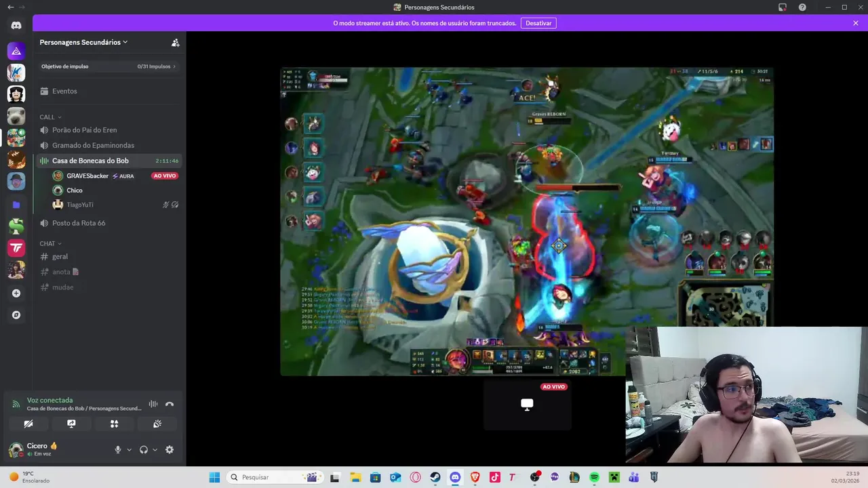868x488 pixels.
Task: Open Spotify from the taskbar
Action: 594,477
